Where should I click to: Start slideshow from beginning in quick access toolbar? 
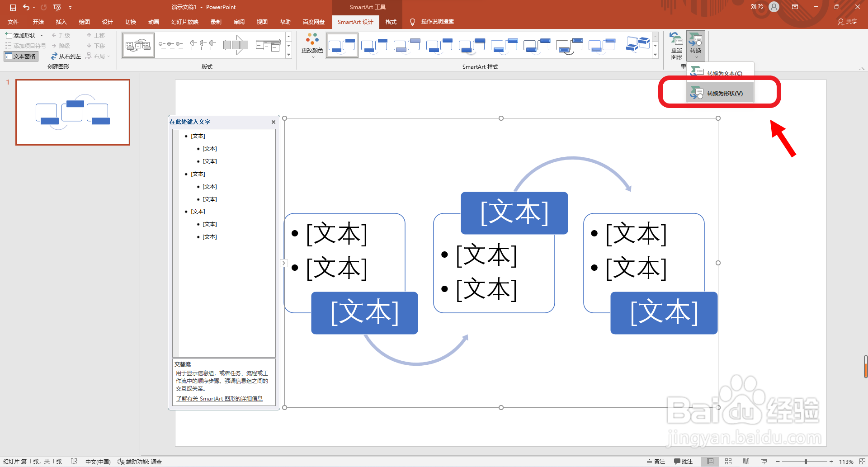pos(57,7)
